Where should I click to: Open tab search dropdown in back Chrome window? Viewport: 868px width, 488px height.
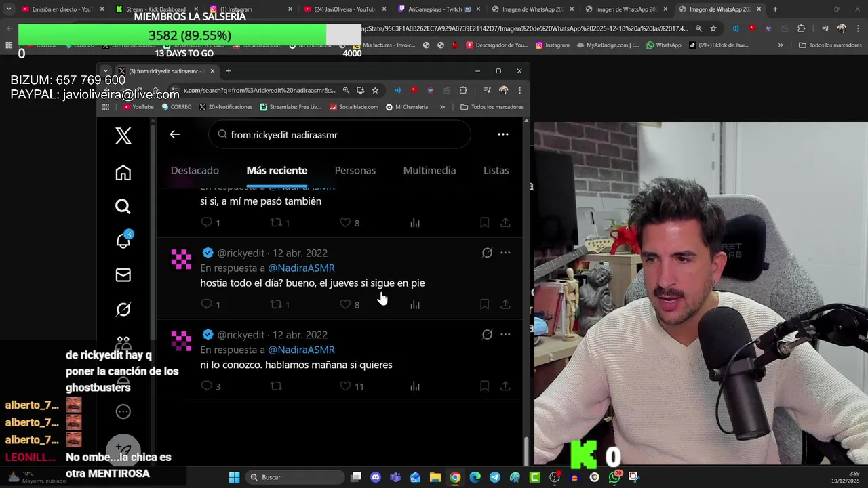[x=8, y=9]
